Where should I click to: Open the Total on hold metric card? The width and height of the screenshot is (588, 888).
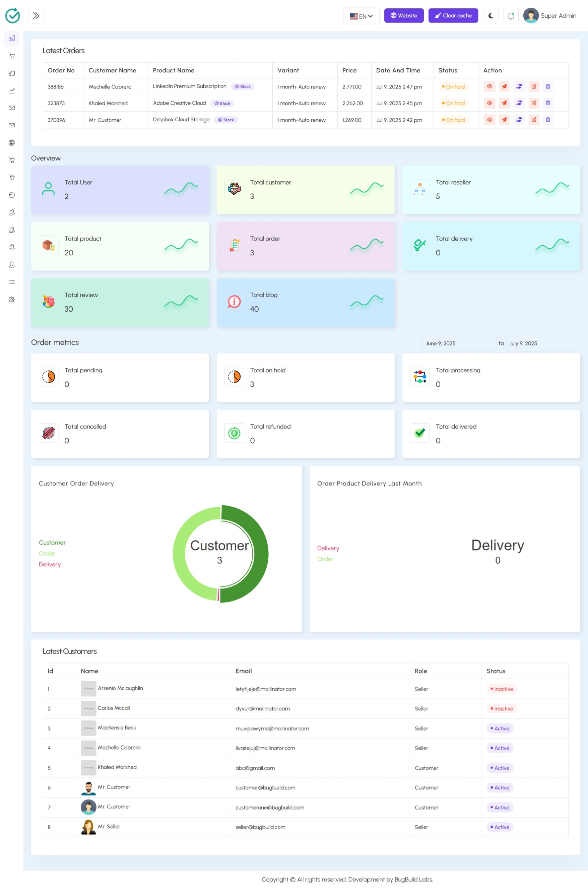(306, 378)
